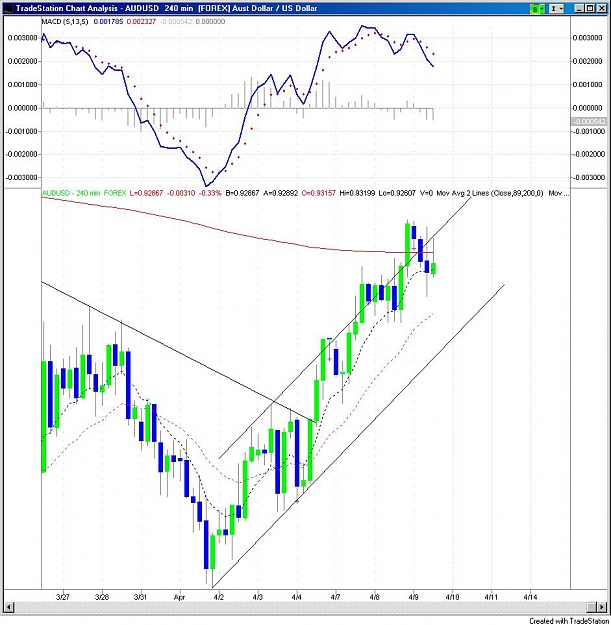Click the A=0.92892 ask value
Viewport: 611px width, 625px height.
click(x=281, y=193)
